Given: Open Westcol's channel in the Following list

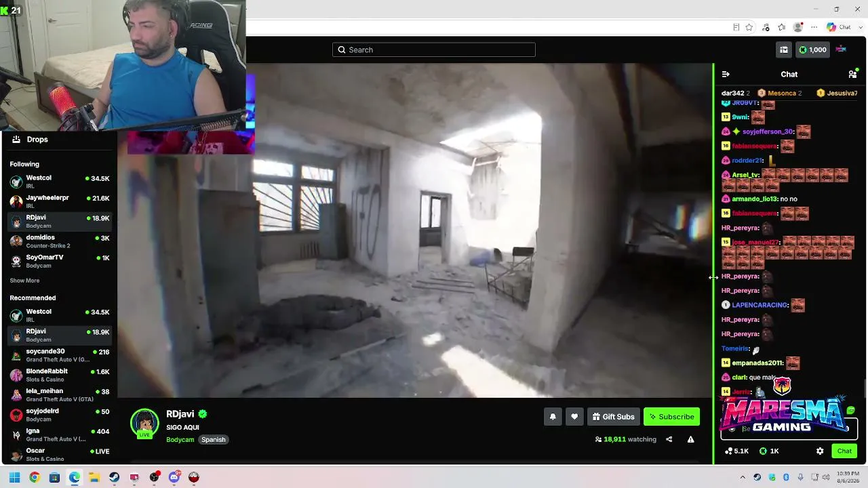Looking at the screenshot, I should click(x=59, y=182).
